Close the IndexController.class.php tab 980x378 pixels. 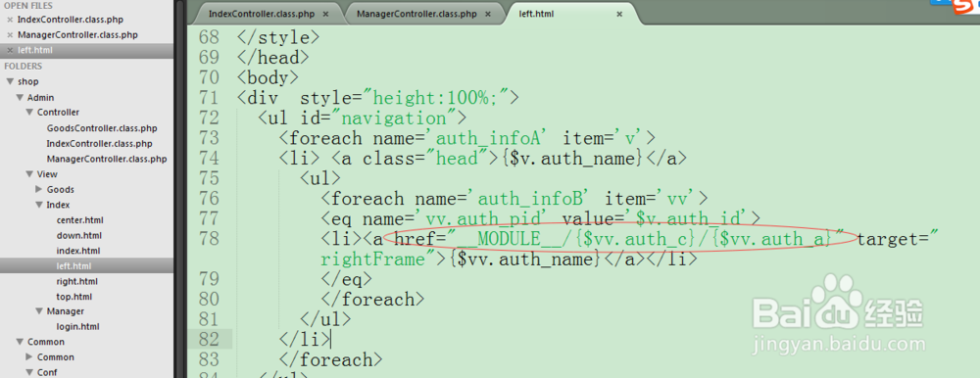(x=325, y=14)
